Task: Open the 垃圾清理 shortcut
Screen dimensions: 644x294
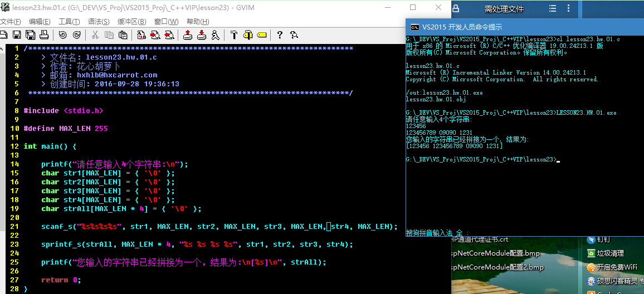Action: [x=610, y=253]
